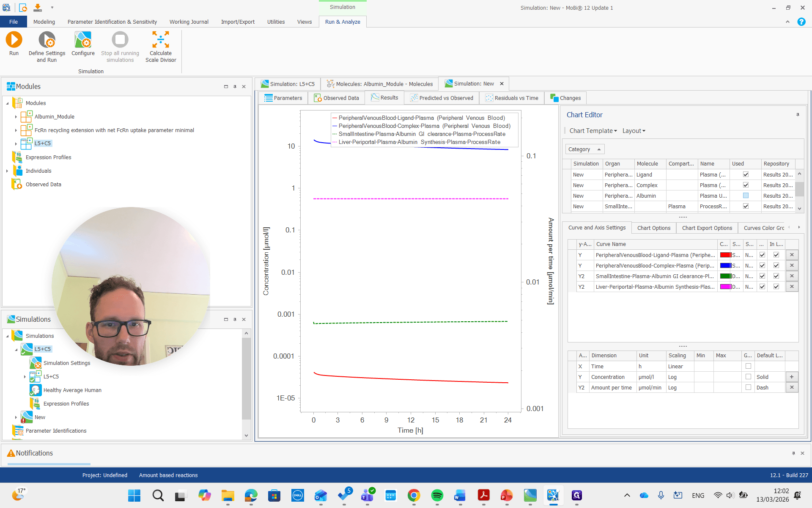This screenshot has width=812, height=508.
Task: Open the Changes tab
Action: point(565,98)
